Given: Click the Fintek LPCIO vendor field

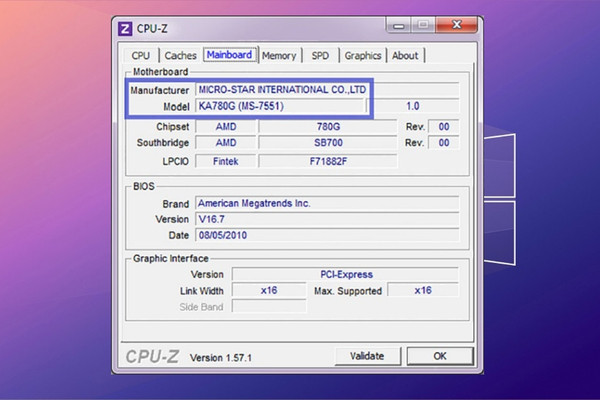Looking at the screenshot, I should [225, 161].
